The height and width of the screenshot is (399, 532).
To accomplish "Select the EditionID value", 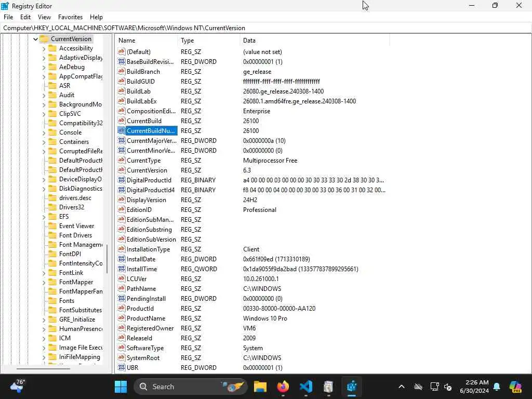I will tap(139, 210).
